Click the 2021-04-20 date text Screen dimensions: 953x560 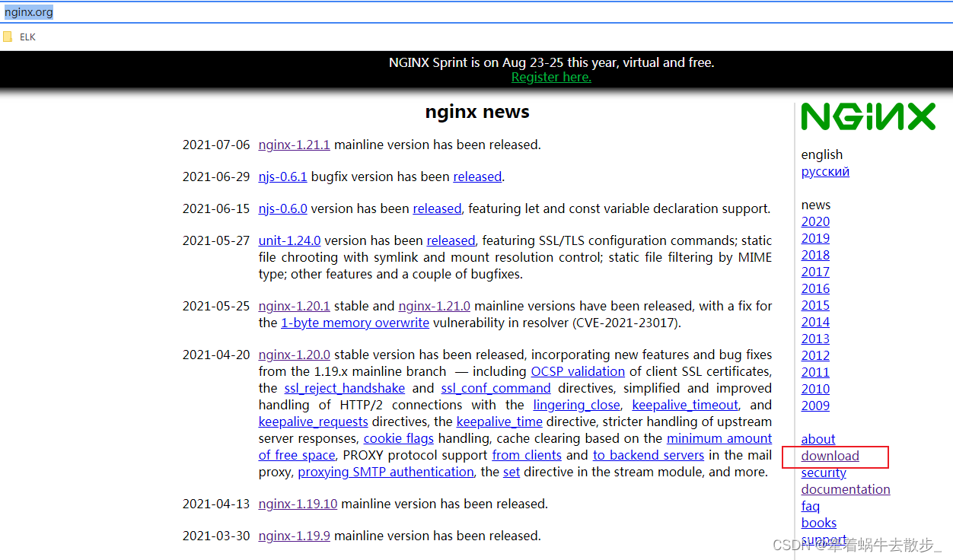click(x=216, y=355)
